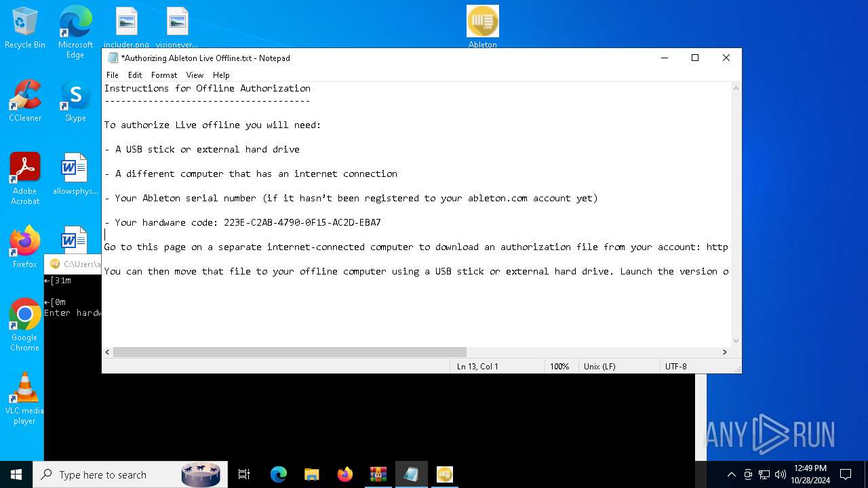Open the View menu in Notepad
This screenshot has height=488, width=868.
click(195, 75)
